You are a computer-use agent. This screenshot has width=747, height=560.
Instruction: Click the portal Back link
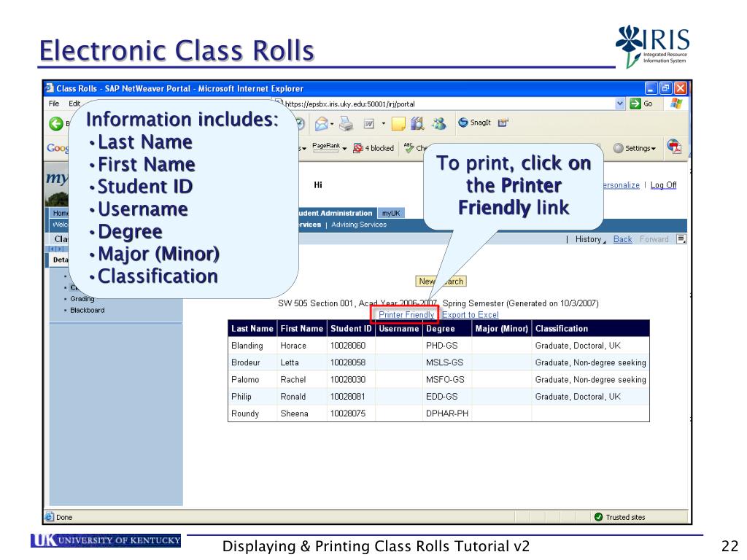click(622, 239)
